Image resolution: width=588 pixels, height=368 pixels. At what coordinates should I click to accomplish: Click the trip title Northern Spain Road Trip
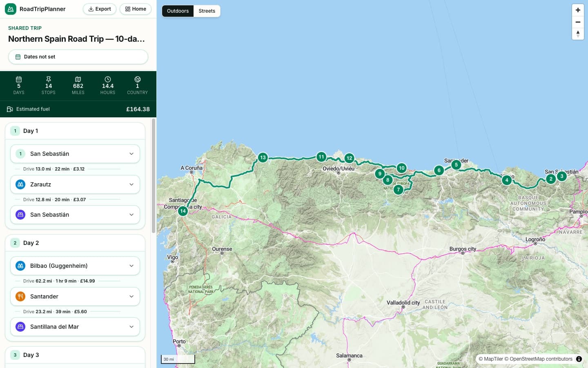tap(76, 39)
